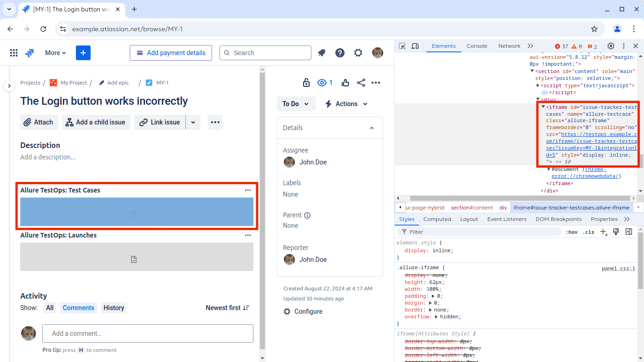Click the blue Create plus button

[x=83, y=53]
